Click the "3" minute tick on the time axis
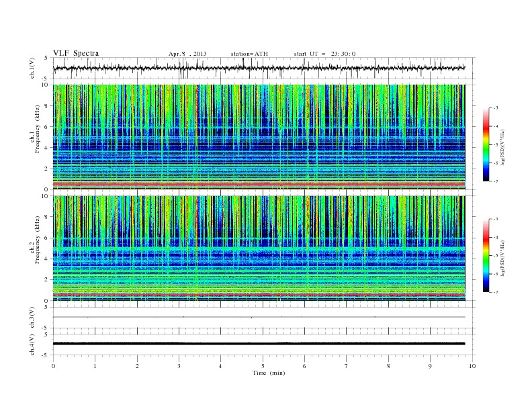The height and width of the screenshot is (411, 532). (x=179, y=366)
